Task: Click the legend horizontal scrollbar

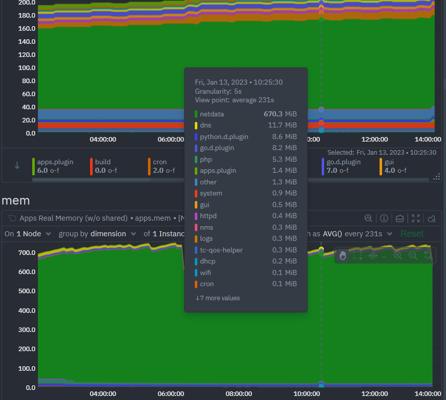Action: coord(230,180)
